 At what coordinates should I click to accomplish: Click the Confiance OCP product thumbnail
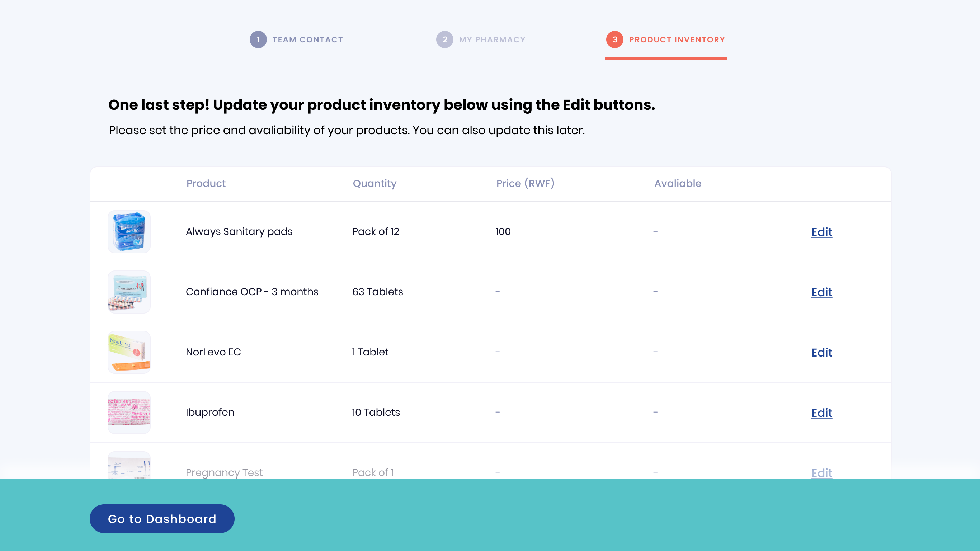pos(129,292)
